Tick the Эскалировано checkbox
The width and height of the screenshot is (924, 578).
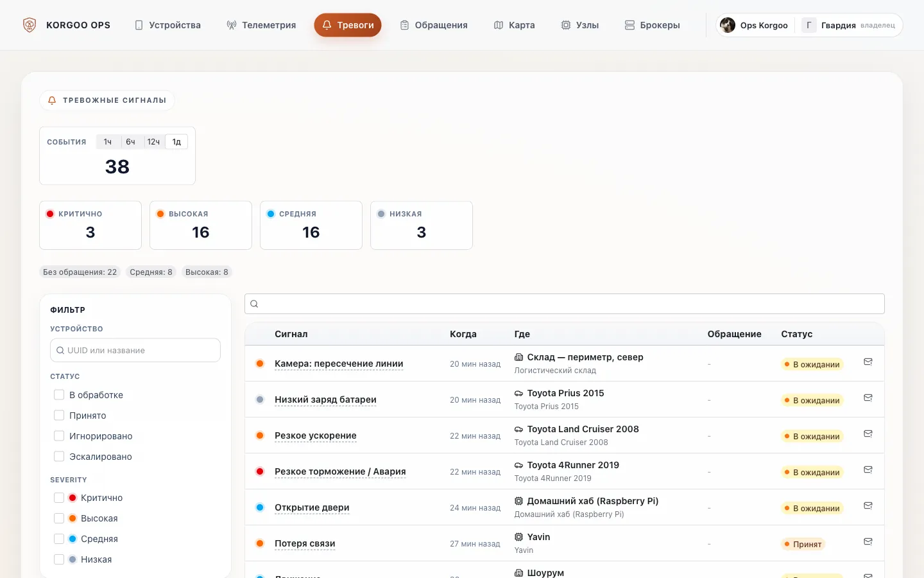(59, 457)
